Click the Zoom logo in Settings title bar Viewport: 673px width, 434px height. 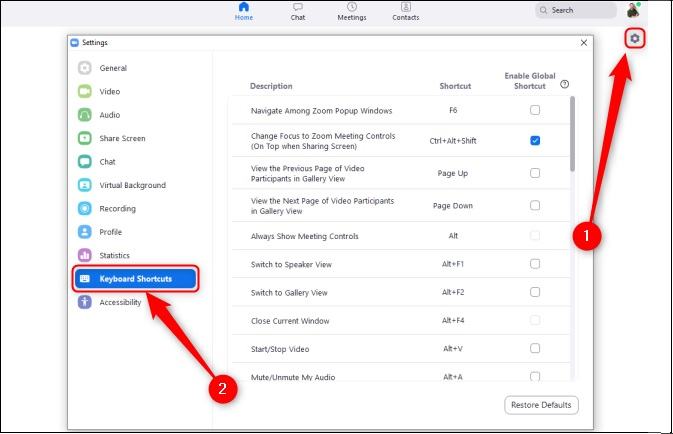(x=75, y=42)
